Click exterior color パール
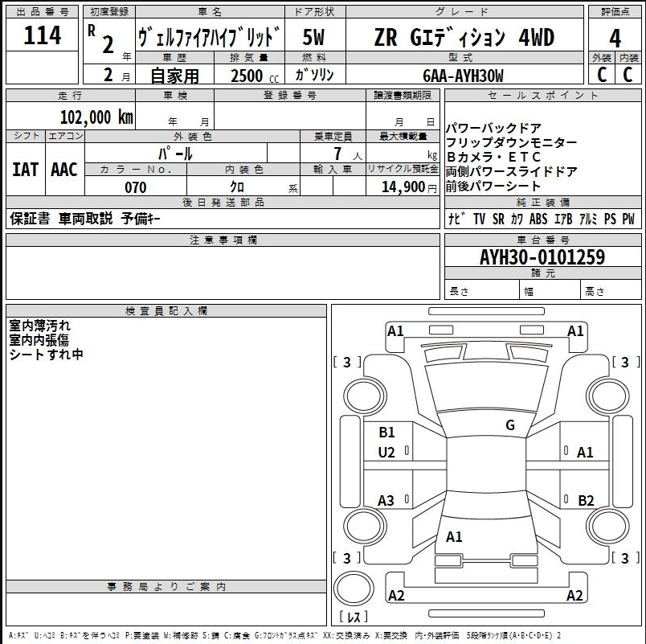646x644 pixels. (175, 154)
